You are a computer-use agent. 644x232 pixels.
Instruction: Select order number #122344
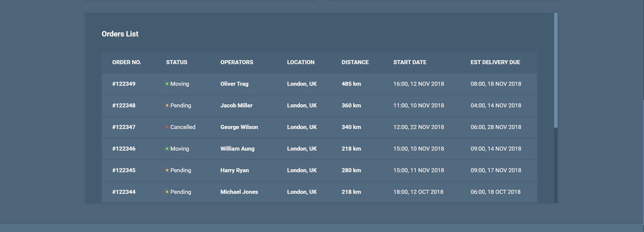coord(124,192)
